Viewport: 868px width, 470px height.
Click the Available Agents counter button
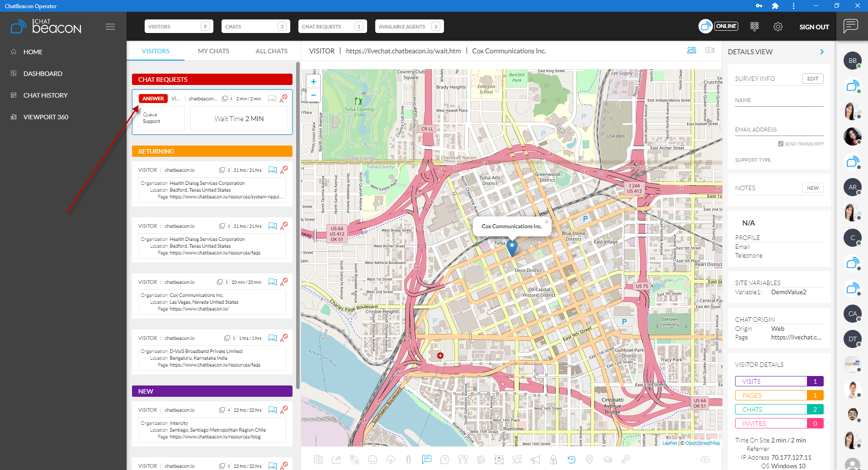(410, 26)
